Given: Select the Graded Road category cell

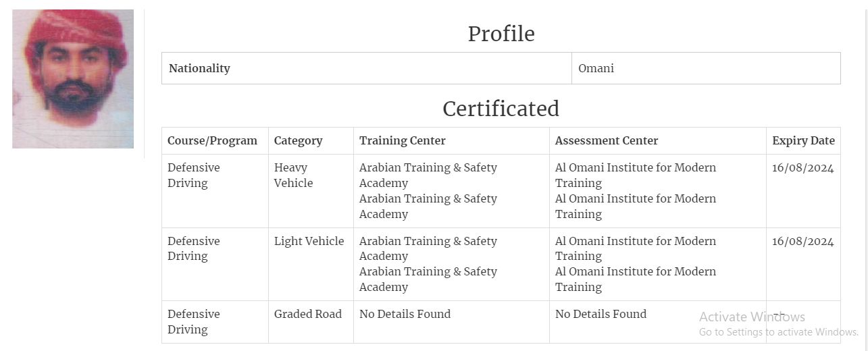Looking at the screenshot, I should point(308,314).
